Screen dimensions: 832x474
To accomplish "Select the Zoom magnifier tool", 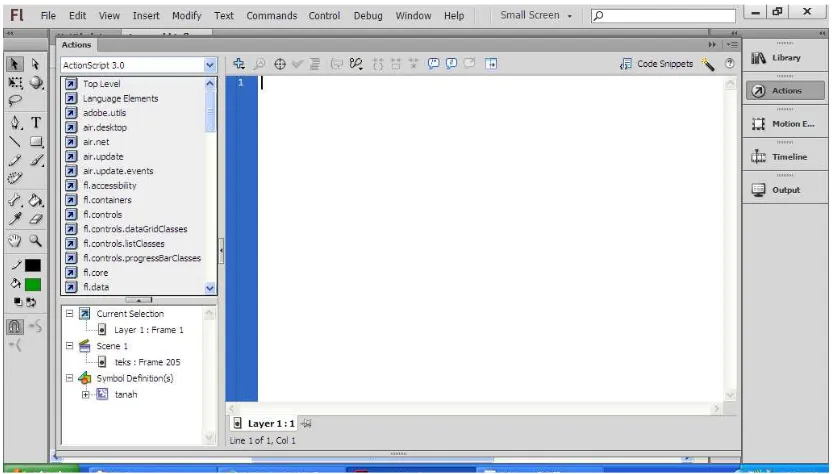I will click(36, 241).
